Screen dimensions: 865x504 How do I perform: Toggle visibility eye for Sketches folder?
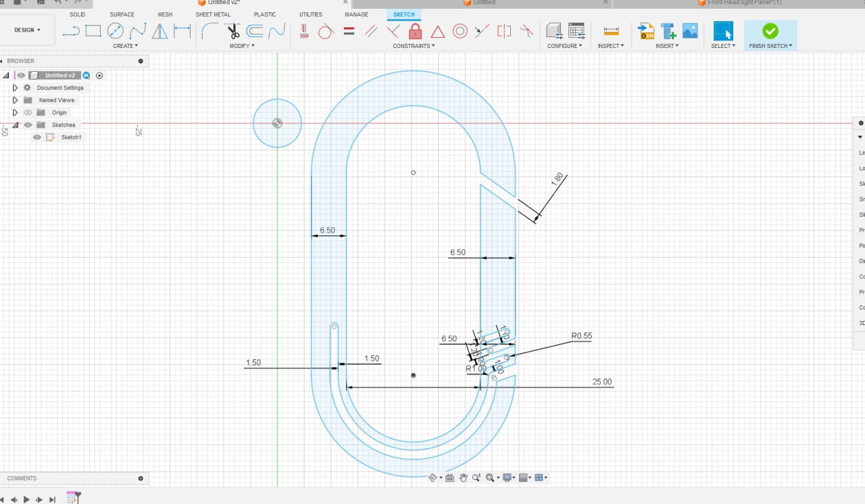click(x=28, y=125)
